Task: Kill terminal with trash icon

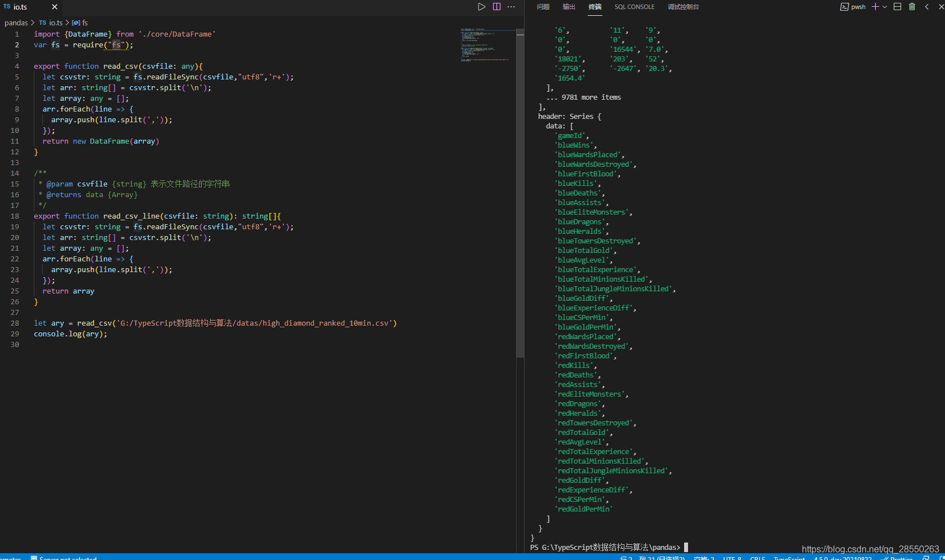Action: point(912,7)
